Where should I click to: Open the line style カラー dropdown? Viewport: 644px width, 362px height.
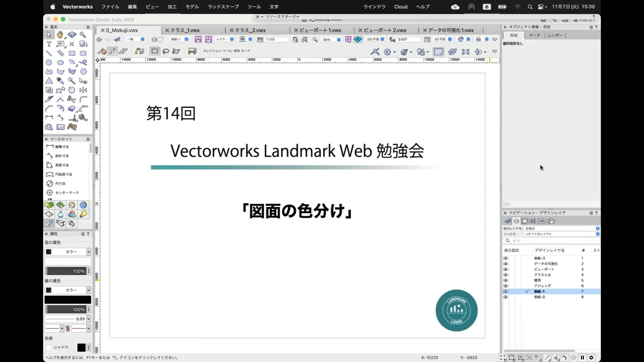coord(68,290)
